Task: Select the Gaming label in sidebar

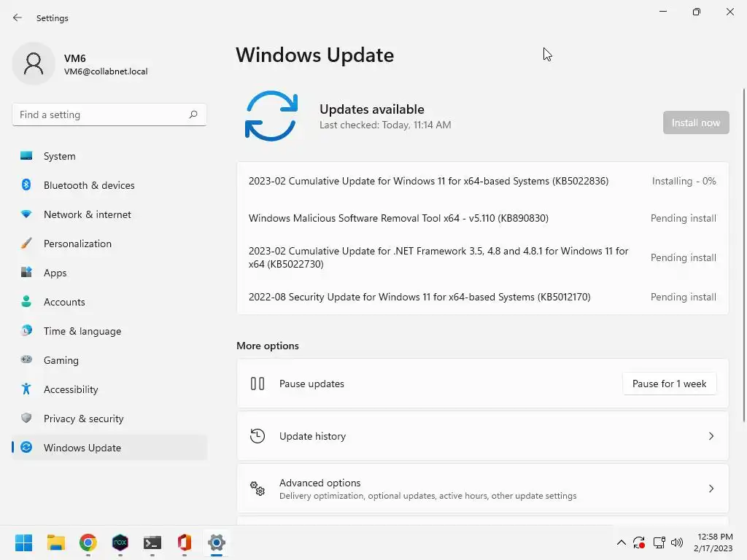Action: coord(61,360)
